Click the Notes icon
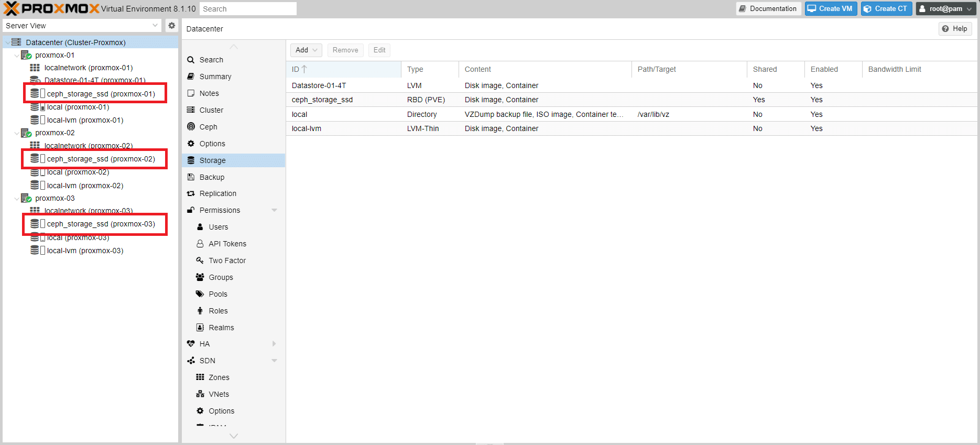 coord(191,93)
